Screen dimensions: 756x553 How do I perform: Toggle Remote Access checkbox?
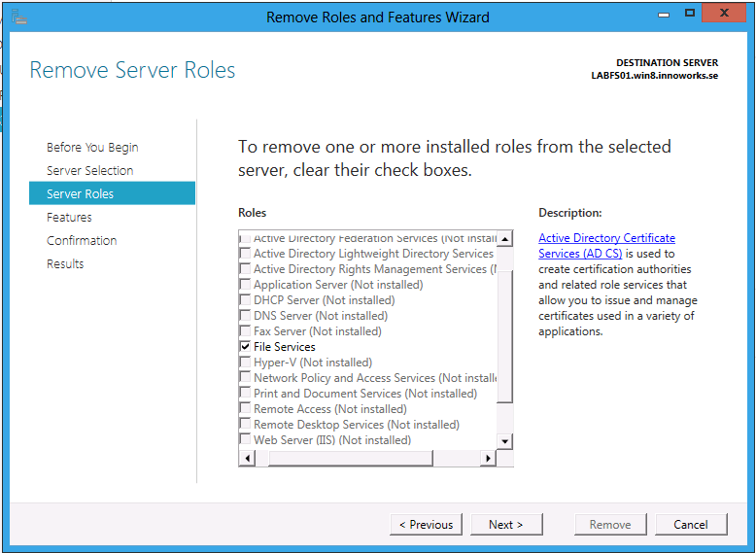point(245,409)
